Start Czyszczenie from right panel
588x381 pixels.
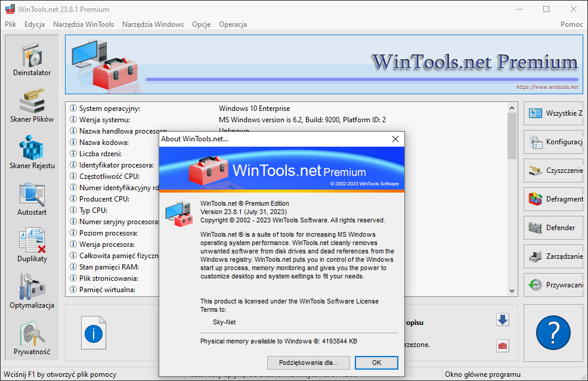pyautogui.click(x=553, y=171)
